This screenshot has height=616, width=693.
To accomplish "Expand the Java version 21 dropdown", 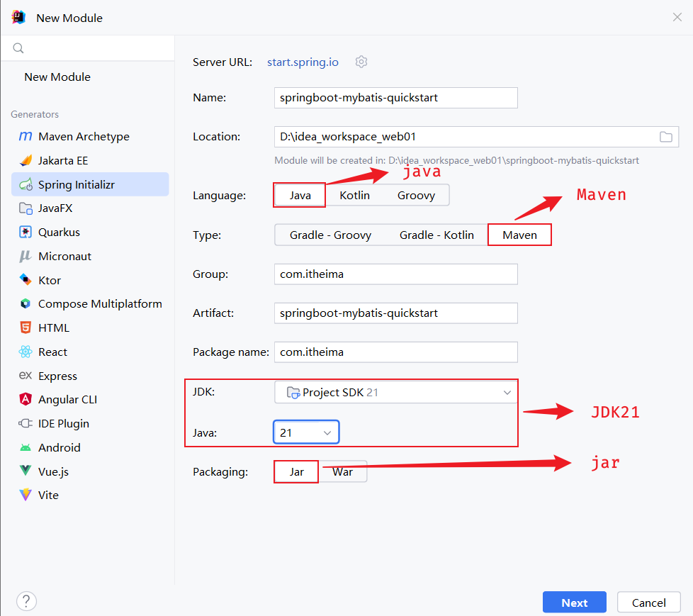I will (306, 432).
